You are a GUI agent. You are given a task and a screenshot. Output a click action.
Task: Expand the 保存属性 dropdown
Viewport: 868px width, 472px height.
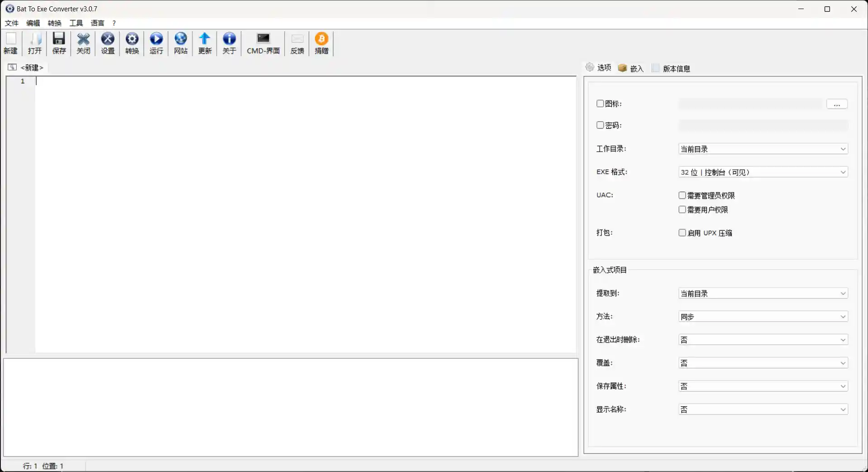(763, 386)
